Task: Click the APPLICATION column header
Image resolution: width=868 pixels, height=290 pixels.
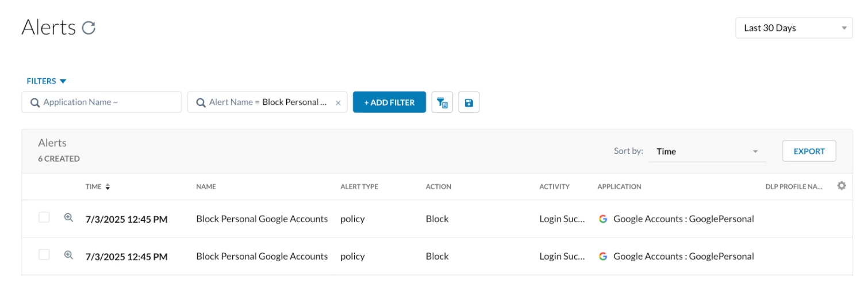Action: point(619,186)
